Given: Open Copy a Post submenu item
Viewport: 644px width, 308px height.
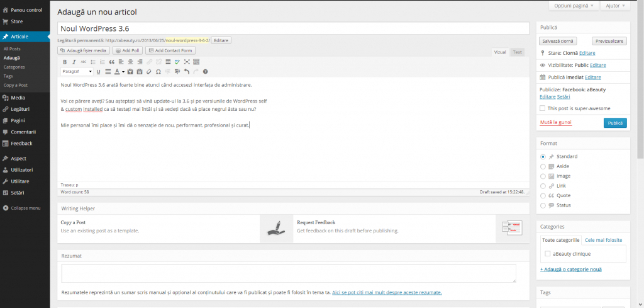Looking at the screenshot, I should point(16,85).
